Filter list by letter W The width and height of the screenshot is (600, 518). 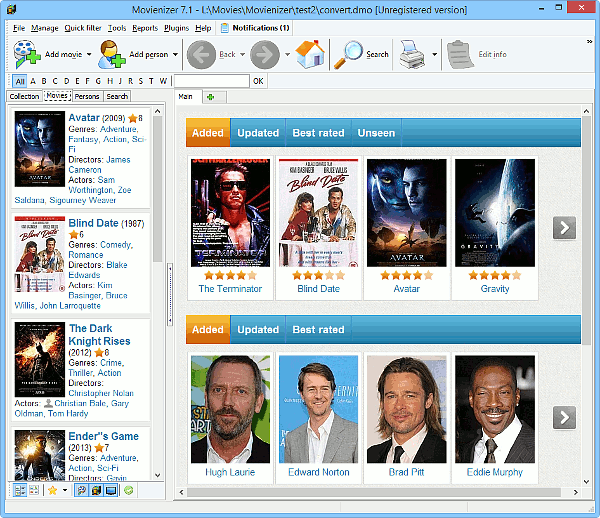(x=163, y=81)
